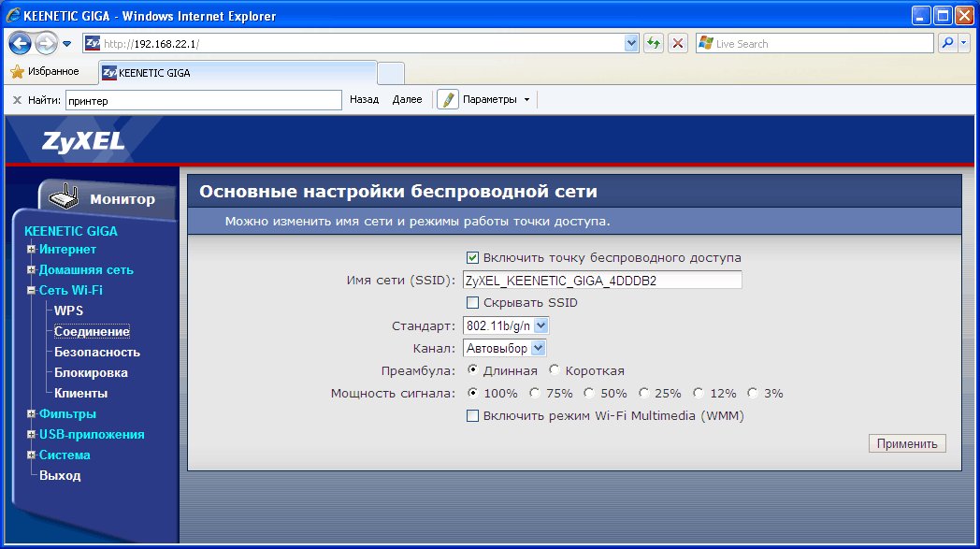Minimize the Internet Explorer window
Viewport: 980px width, 549px height.
click(920, 16)
